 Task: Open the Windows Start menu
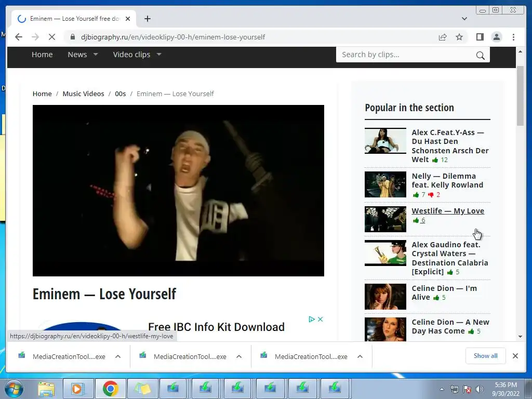14,389
